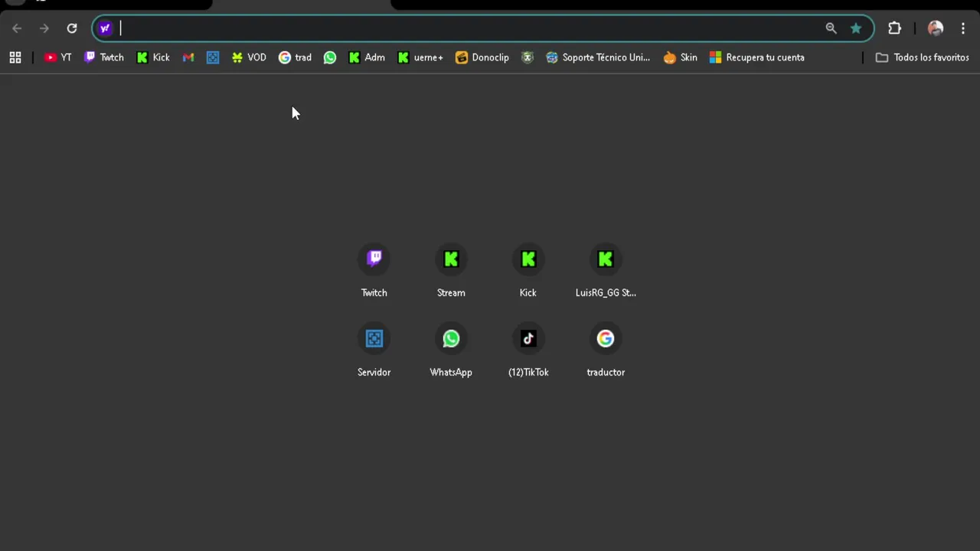The image size is (980, 551).
Task: Reload the page
Action: 72,28
